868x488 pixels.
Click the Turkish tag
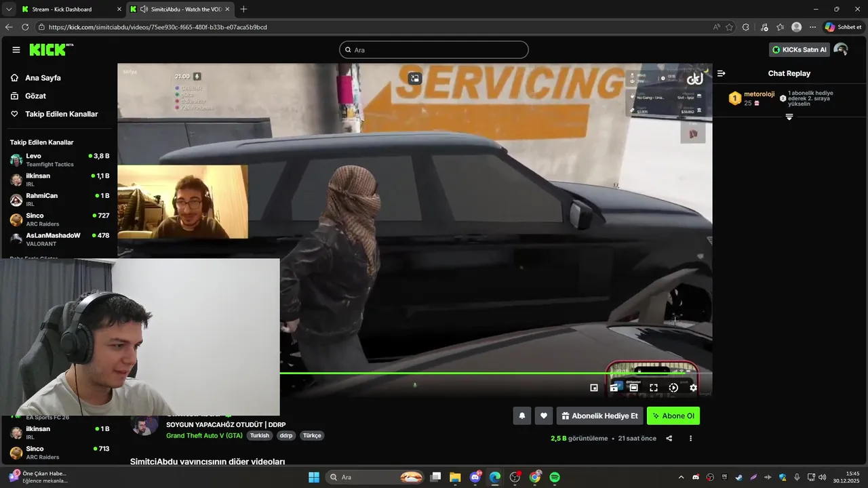(259, 436)
